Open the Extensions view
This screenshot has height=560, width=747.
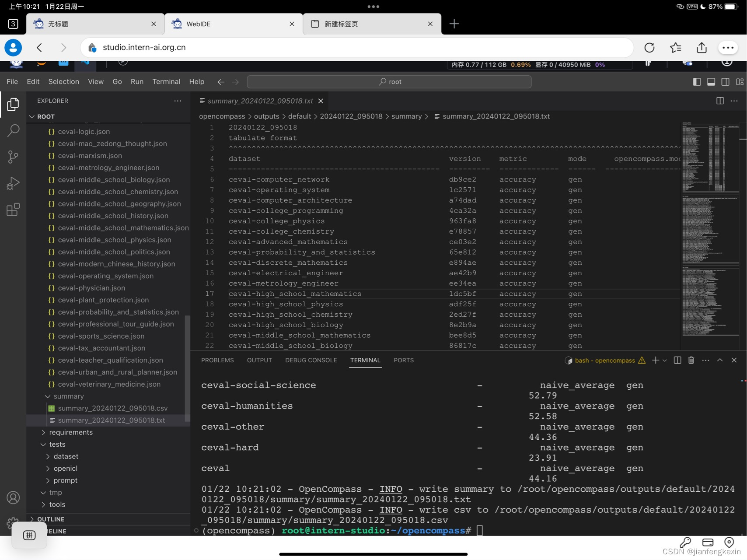tap(13, 209)
